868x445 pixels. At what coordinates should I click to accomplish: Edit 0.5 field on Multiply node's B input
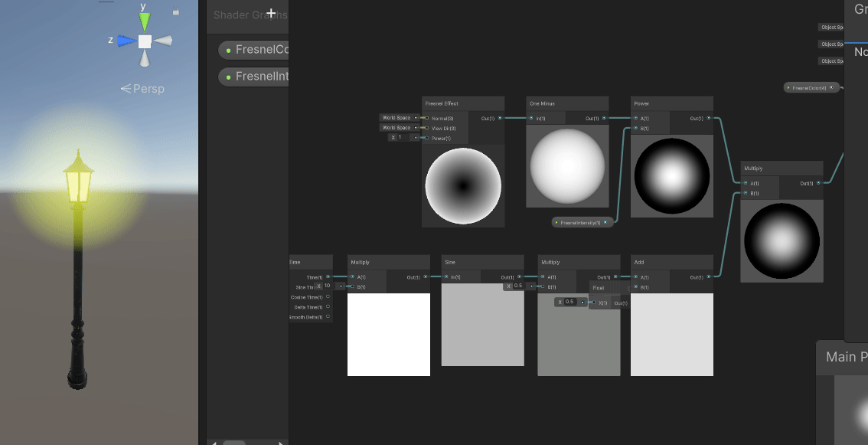click(520, 286)
